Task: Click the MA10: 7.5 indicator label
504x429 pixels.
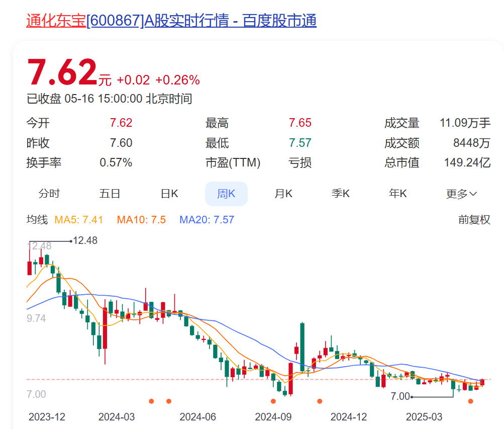Action: [x=141, y=220]
